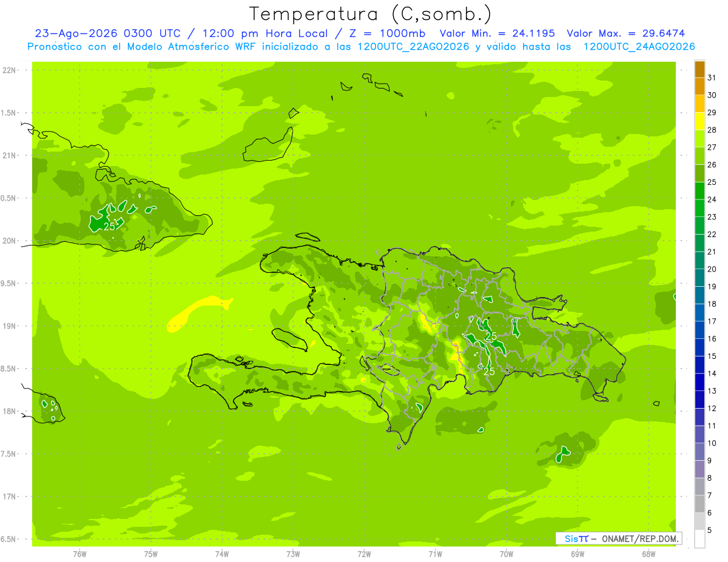Image resolution: width=728 pixels, height=562 pixels.
Task: Click the legend swatch between 24 and 25
Action: click(x=699, y=191)
